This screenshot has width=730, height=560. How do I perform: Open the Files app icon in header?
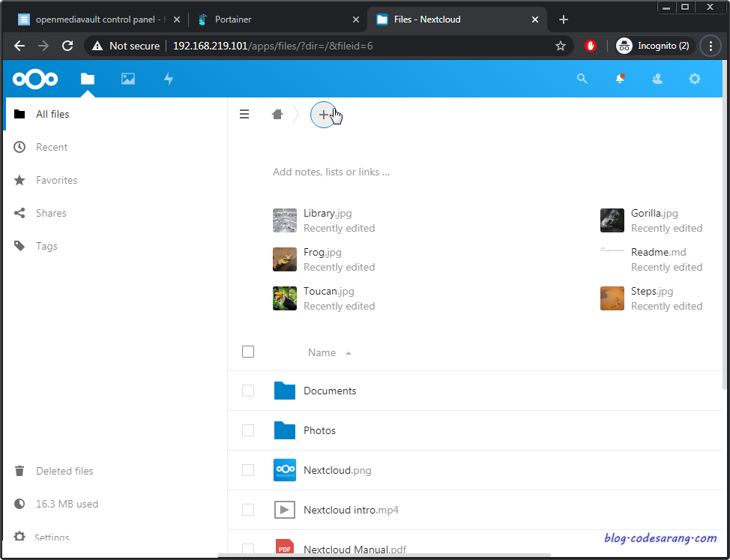[x=88, y=79]
